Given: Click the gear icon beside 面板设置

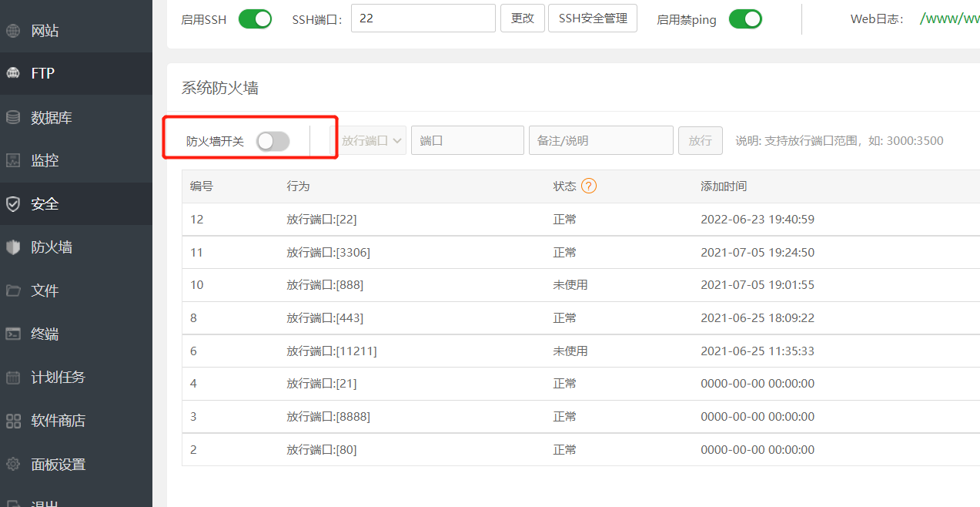Looking at the screenshot, I should pyautogui.click(x=13, y=464).
